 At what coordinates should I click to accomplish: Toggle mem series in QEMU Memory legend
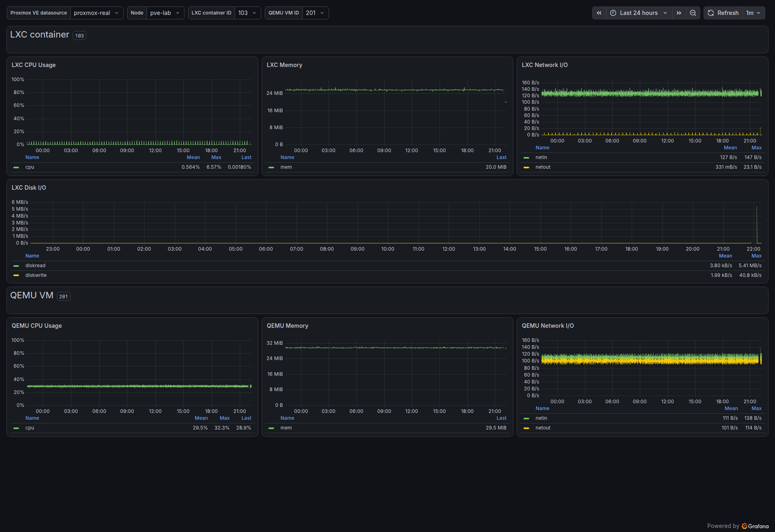(286, 428)
